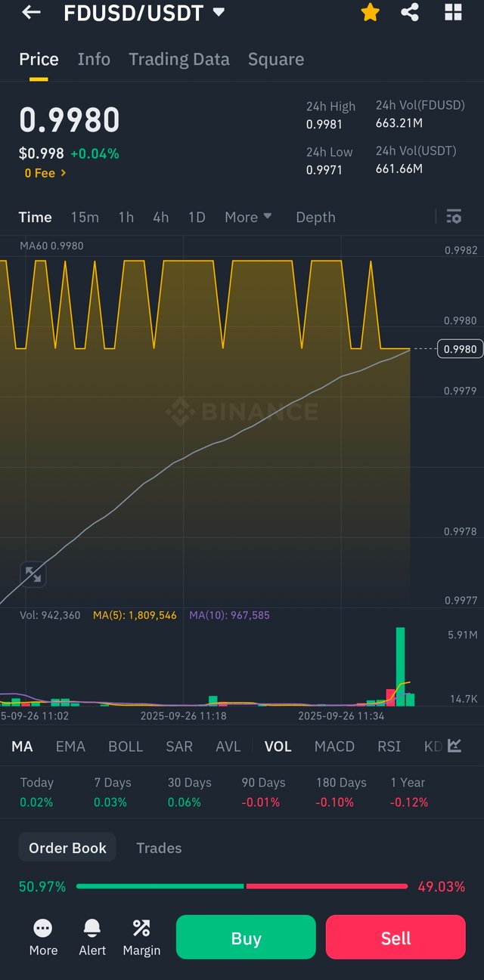Toggle the AVL indicator
The width and height of the screenshot is (484, 980).
click(228, 747)
